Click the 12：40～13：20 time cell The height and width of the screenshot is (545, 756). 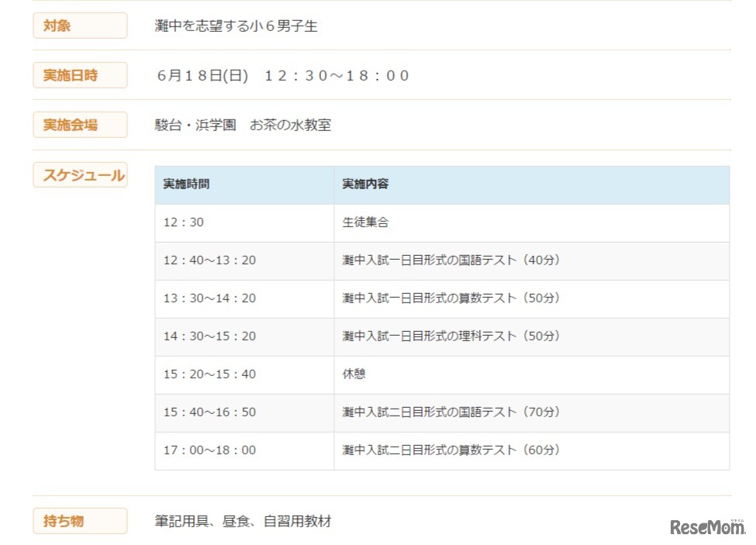tap(244, 261)
